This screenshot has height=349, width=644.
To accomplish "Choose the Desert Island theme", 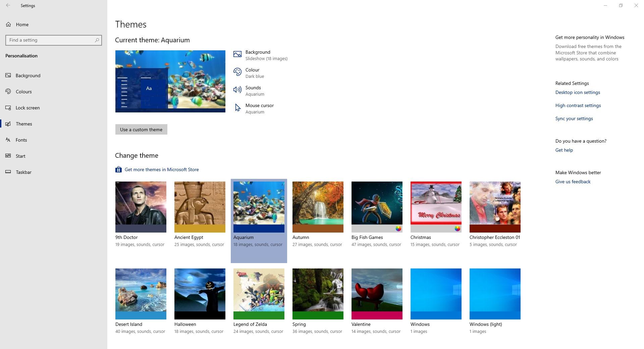I will pos(141,301).
